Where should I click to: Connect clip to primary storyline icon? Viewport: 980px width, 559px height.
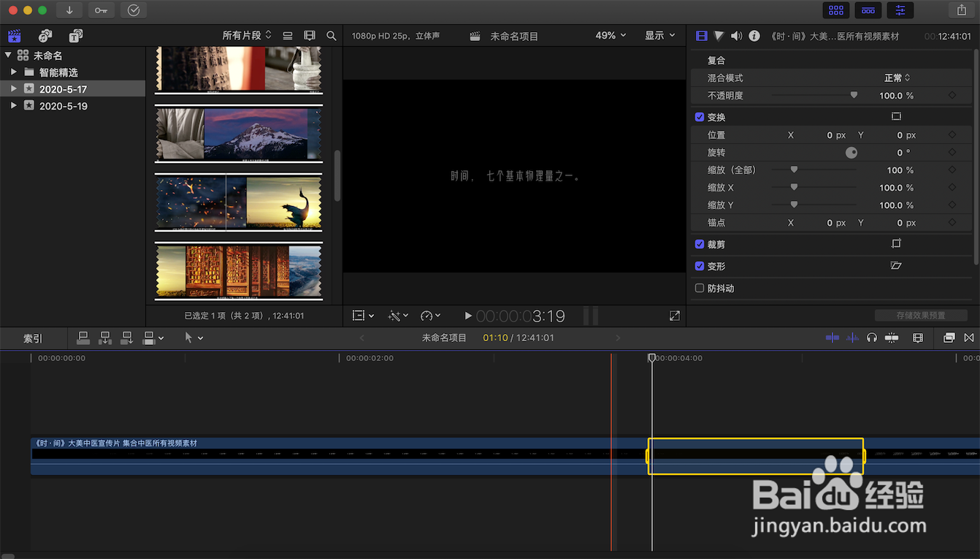[x=83, y=338]
